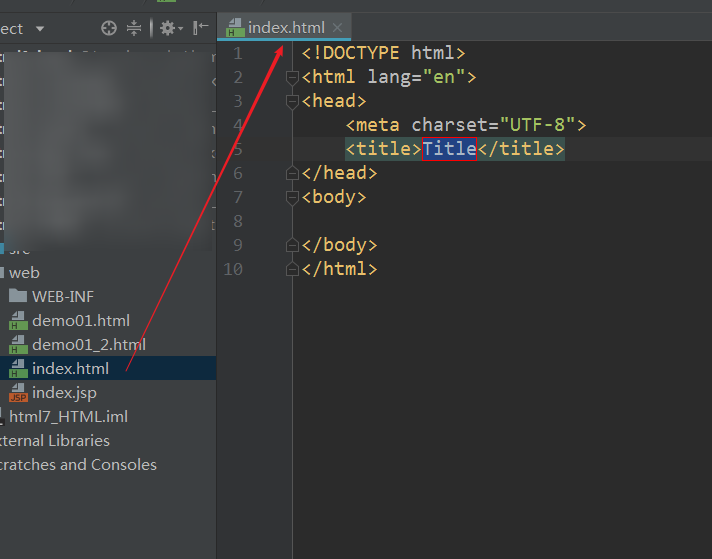
Task: Open the project panel settings gear
Action: tap(171, 28)
